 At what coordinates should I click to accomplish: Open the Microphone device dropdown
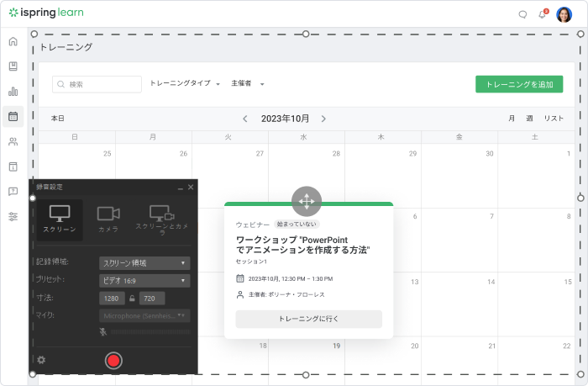point(144,316)
